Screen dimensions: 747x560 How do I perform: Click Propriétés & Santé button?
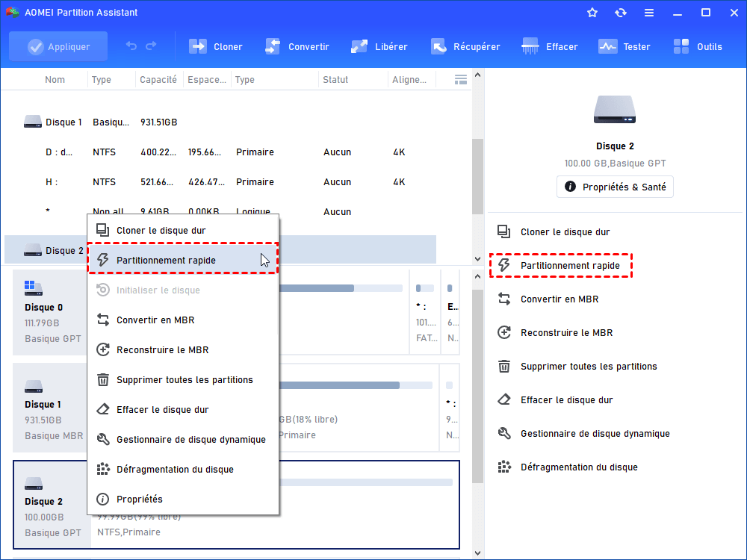click(x=615, y=187)
